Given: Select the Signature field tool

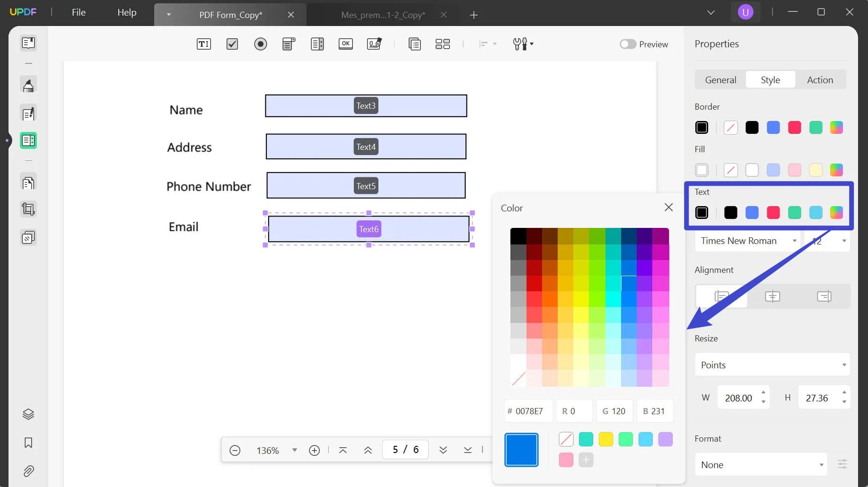Looking at the screenshot, I should tap(375, 44).
